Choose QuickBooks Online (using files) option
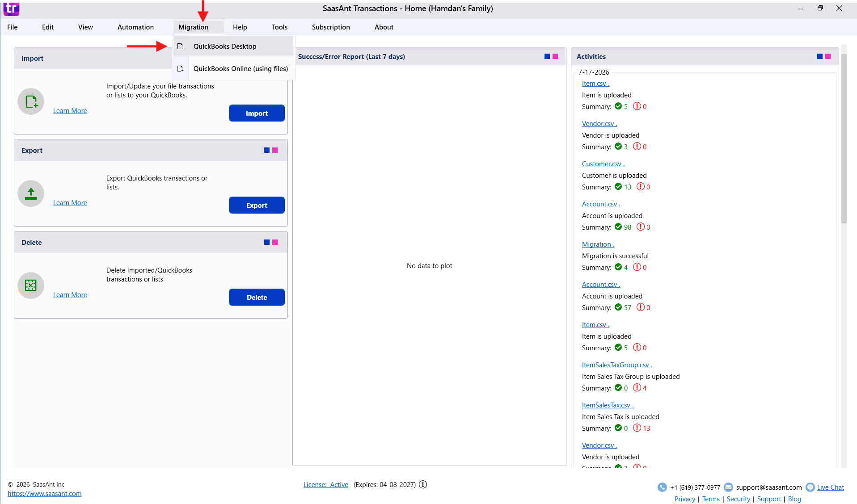The width and height of the screenshot is (857, 504). [x=233, y=69]
